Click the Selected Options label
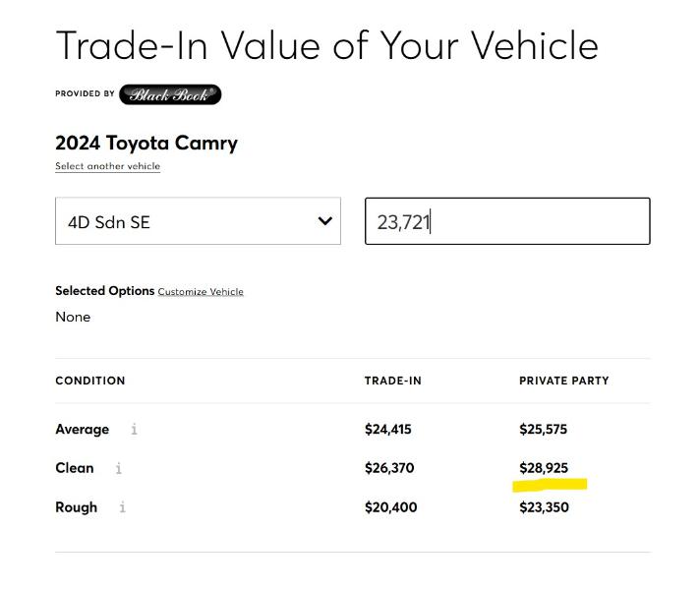Screen dimensions: 700x590 [x=104, y=291]
